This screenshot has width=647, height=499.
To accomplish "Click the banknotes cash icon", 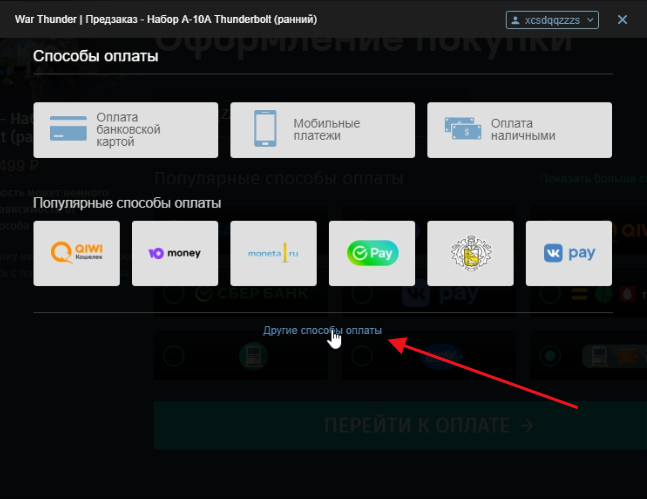I will pyautogui.click(x=463, y=128).
